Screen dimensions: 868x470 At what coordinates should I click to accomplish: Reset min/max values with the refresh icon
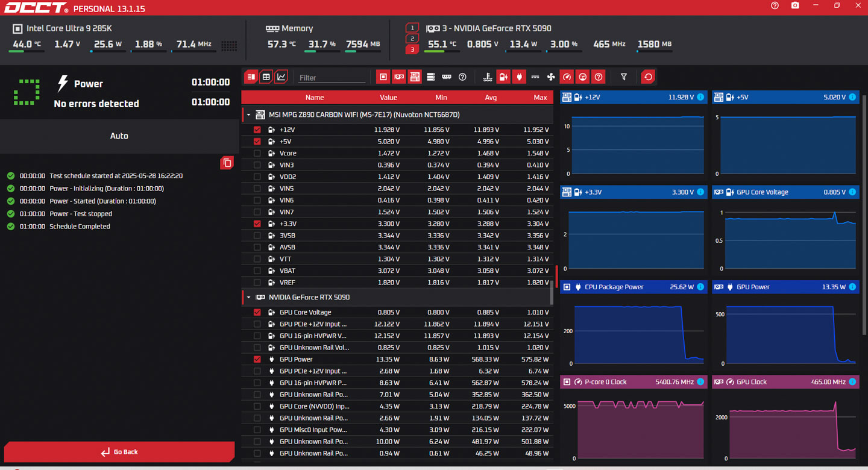click(648, 77)
